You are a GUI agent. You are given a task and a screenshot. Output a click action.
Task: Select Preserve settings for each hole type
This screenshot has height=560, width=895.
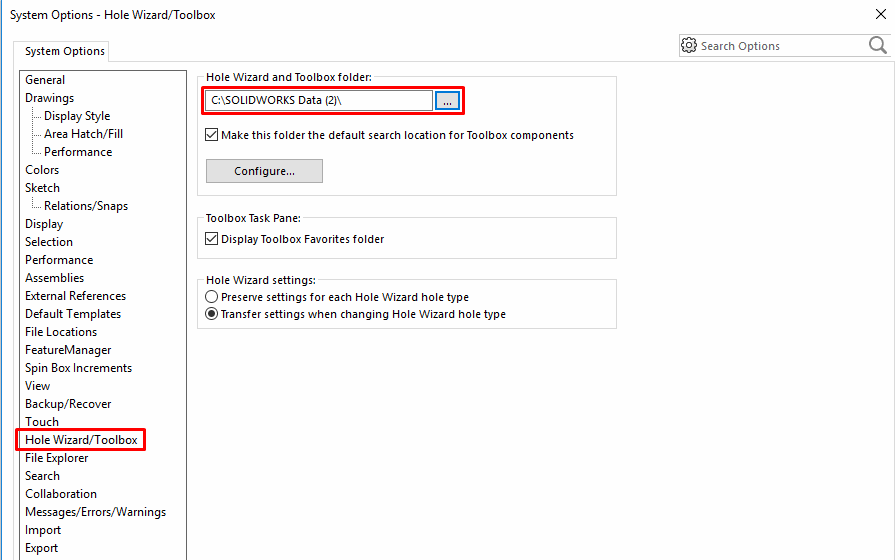211,297
